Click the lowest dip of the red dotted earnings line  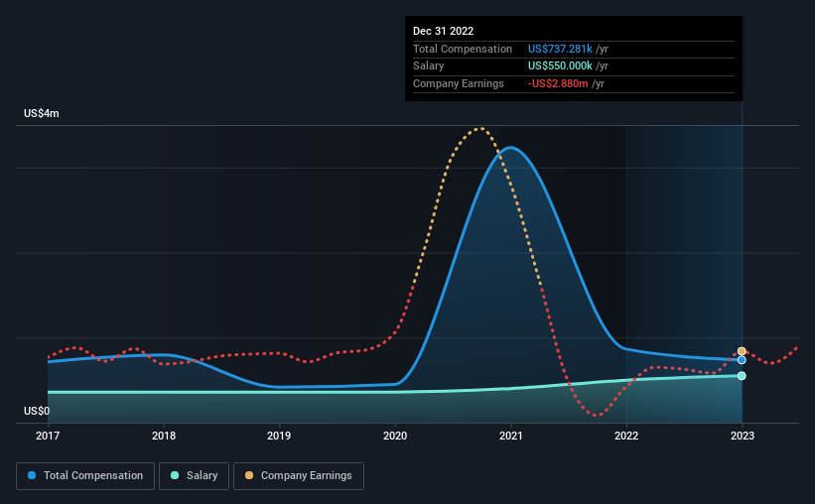click(597, 415)
